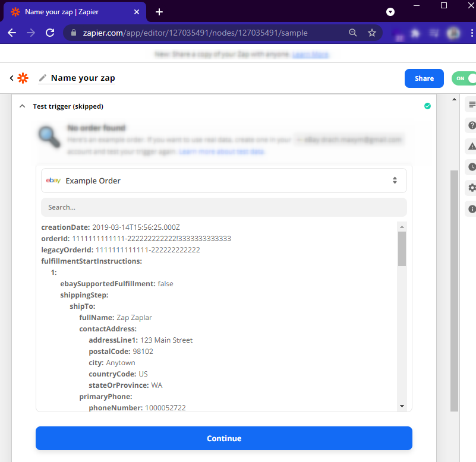Screen dimensions: 476x462
Task: Click the sample data scrollbar up arrow
Action: tap(402, 227)
